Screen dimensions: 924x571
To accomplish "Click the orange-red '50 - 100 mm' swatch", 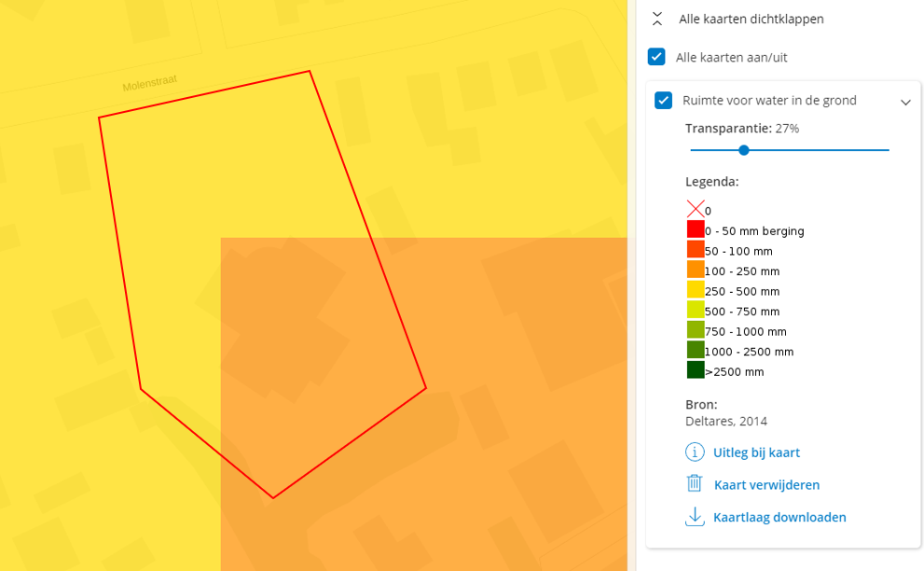I will point(696,249).
